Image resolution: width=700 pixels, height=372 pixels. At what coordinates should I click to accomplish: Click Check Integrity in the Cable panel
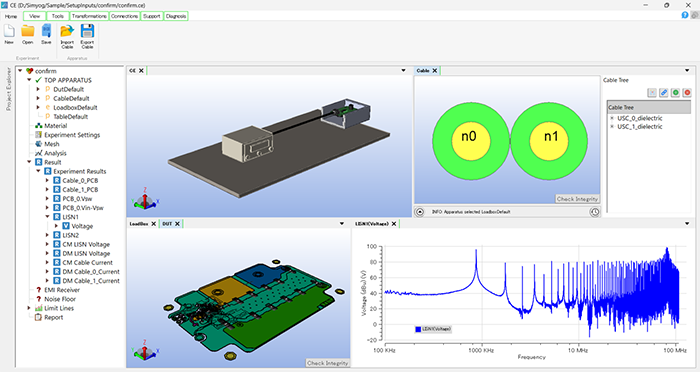point(577,199)
